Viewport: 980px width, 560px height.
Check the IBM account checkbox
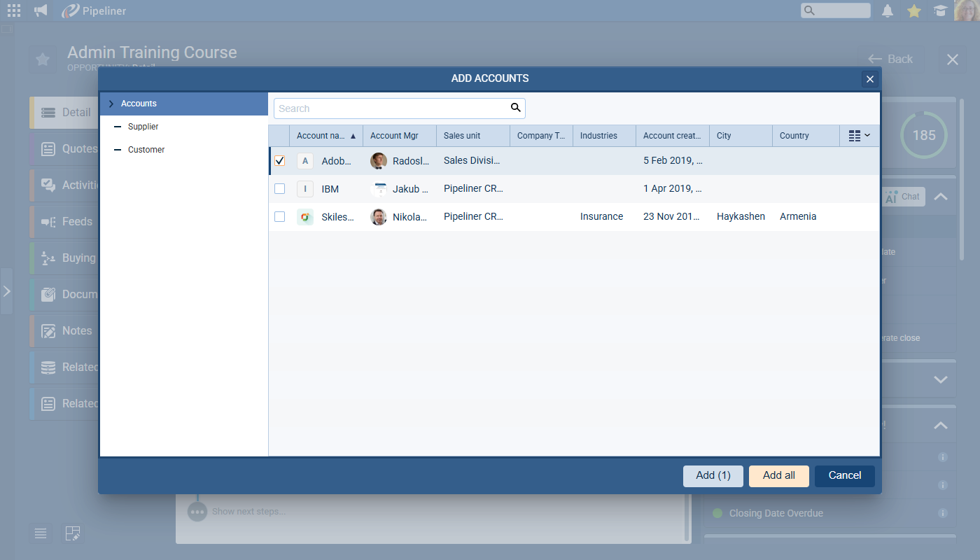point(280,189)
